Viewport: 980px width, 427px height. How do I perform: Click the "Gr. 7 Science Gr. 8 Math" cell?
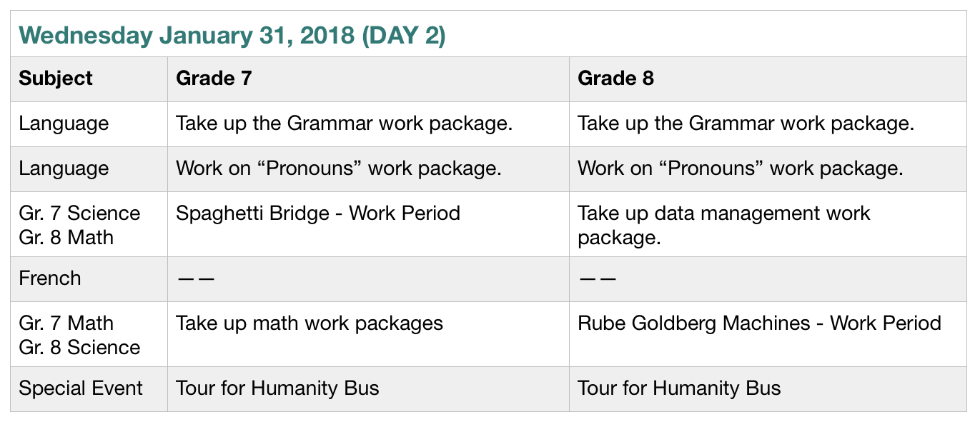click(x=79, y=225)
